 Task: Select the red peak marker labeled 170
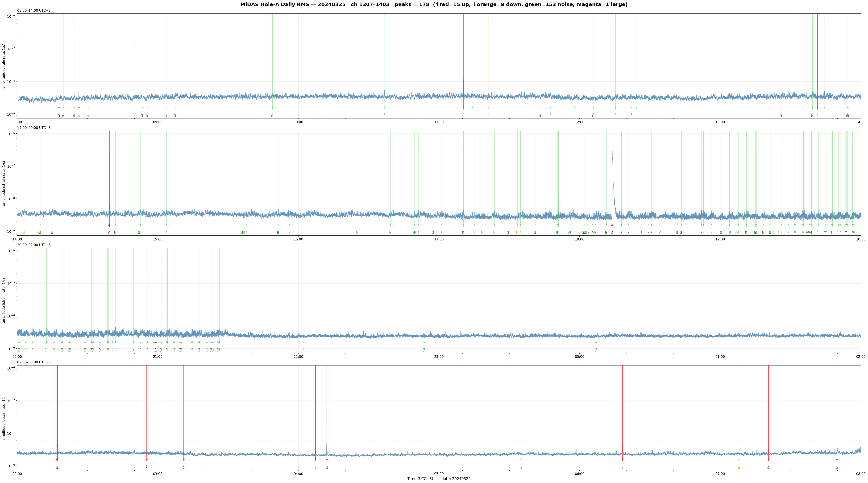[184, 459]
